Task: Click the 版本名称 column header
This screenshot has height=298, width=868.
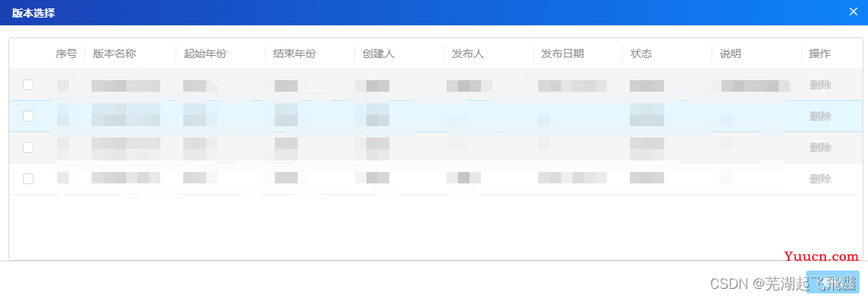Action: point(115,53)
